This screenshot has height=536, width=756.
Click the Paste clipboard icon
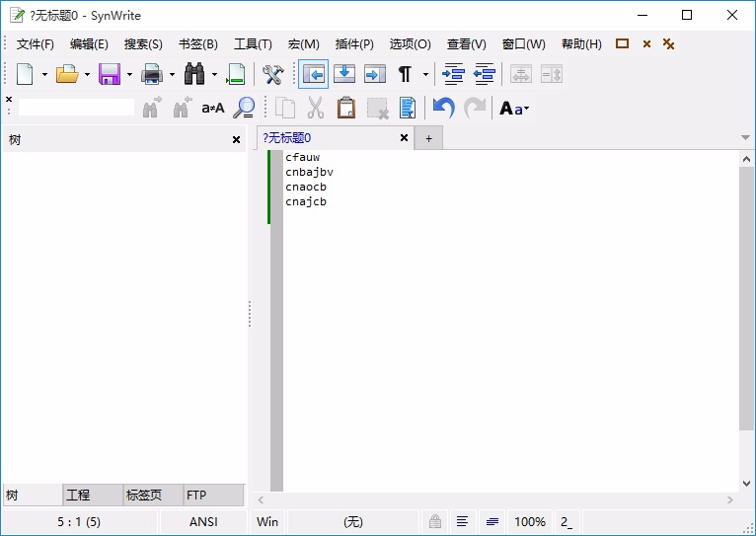tap(345, 108)
